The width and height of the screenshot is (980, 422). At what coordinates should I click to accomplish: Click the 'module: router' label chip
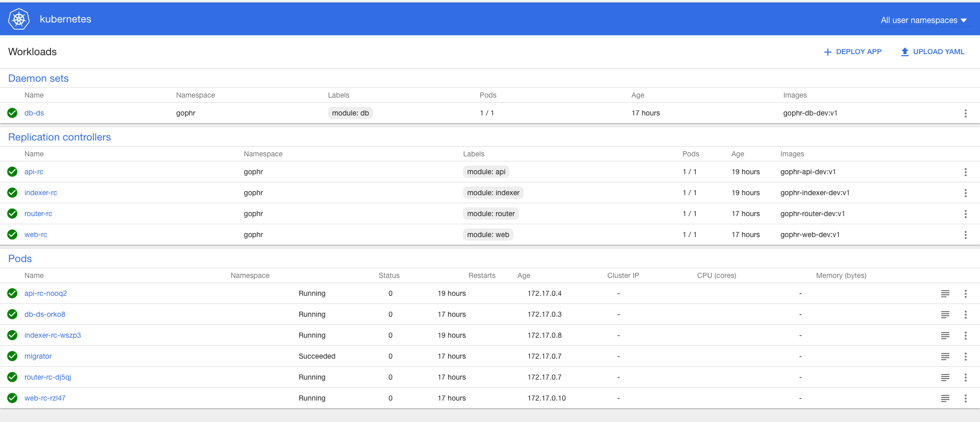click(x=491, y=214)
